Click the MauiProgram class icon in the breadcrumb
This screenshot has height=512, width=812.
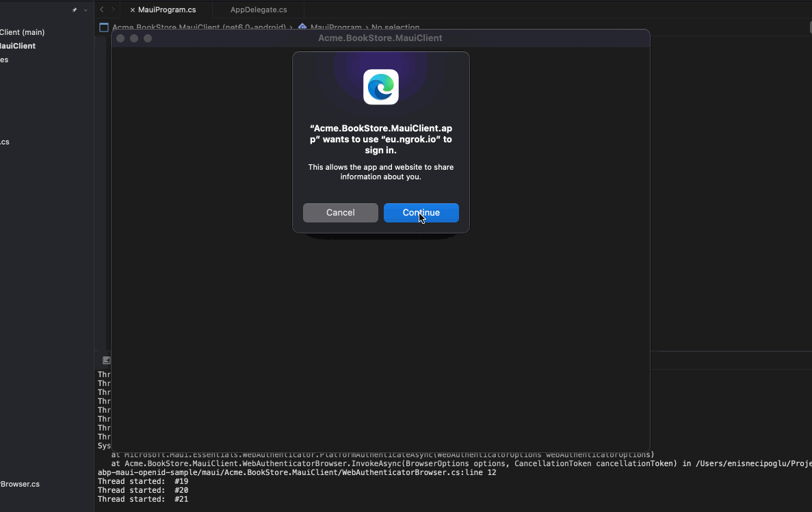click(x=302, y=27)
